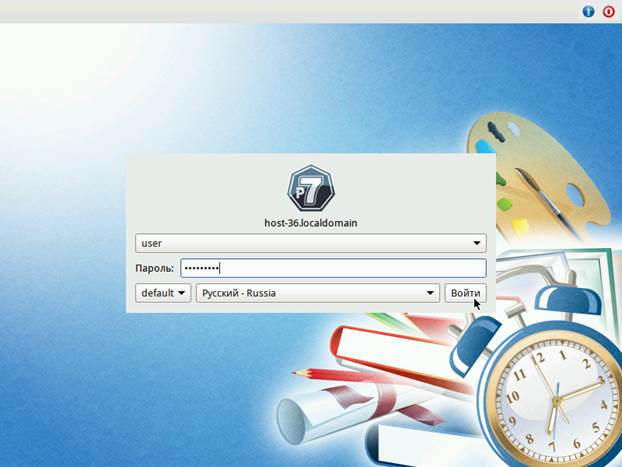Click the host-36.localdomain hostname text
This screenshot has width=622, height=467.
[310, 223]
